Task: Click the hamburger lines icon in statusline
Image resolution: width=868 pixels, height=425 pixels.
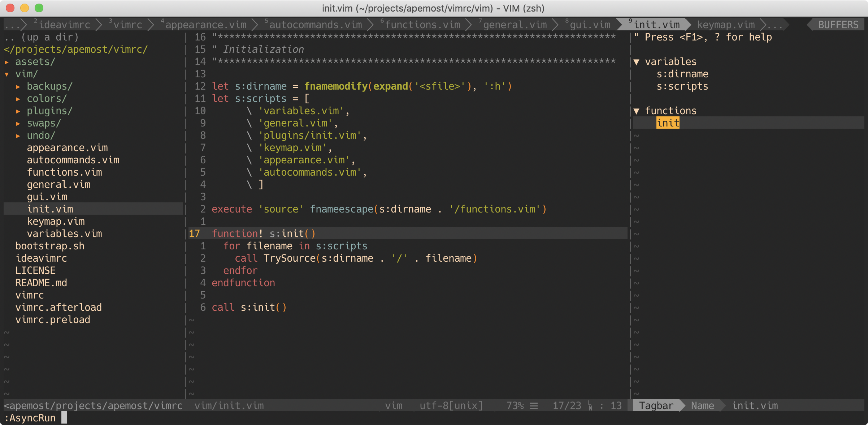Action: coord(534,406)
